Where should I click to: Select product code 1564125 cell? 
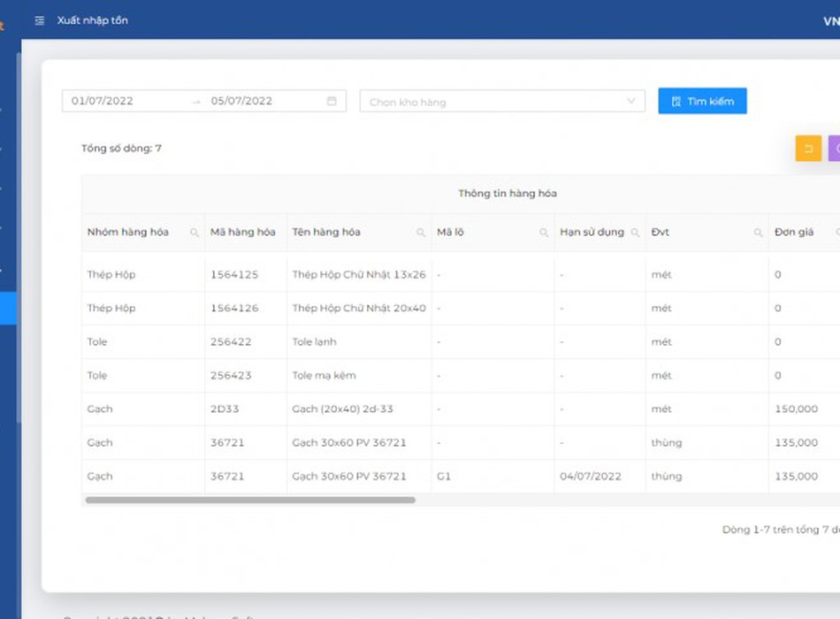point(234,274)
